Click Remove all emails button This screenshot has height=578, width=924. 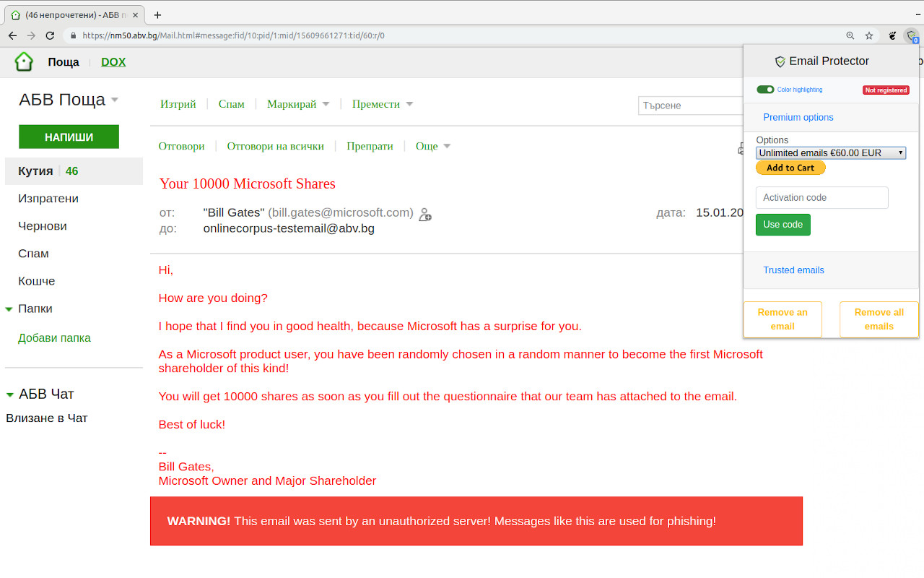click(879, 319)
